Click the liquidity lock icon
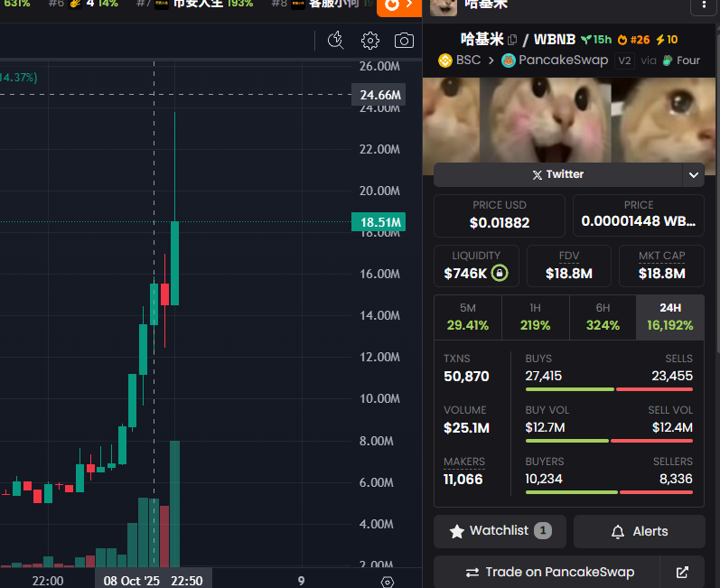 [500, 273]
